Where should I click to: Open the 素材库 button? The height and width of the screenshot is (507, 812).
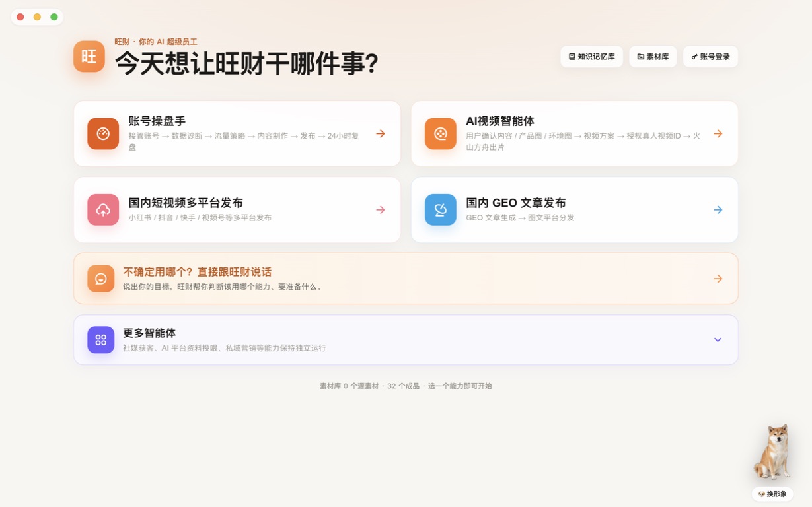pos(653,57)
